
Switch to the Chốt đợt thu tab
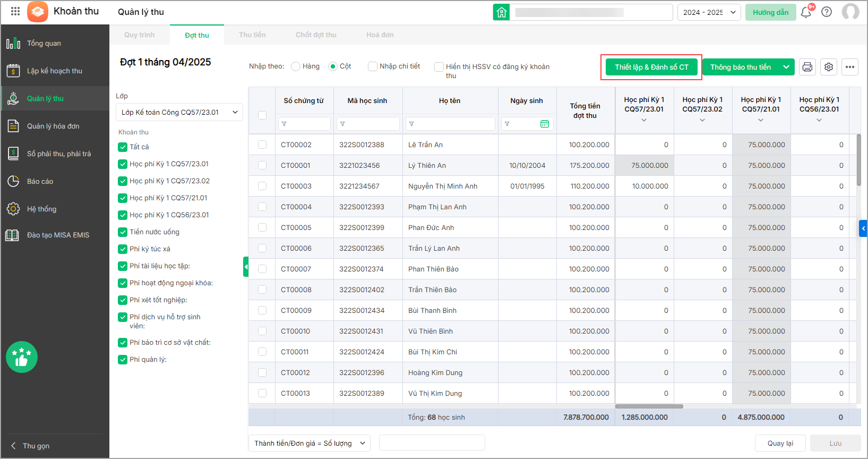(x=316, y=35)
